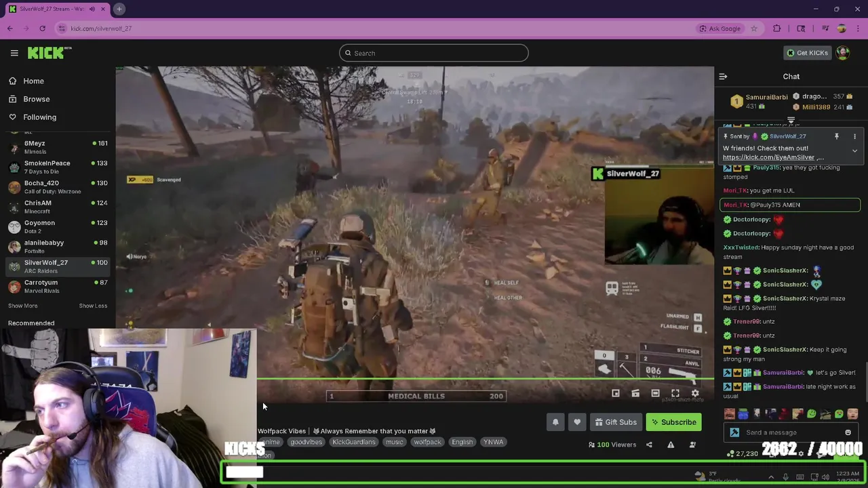
Task: Open emoji picker in chat input
Action: [848, 432]
